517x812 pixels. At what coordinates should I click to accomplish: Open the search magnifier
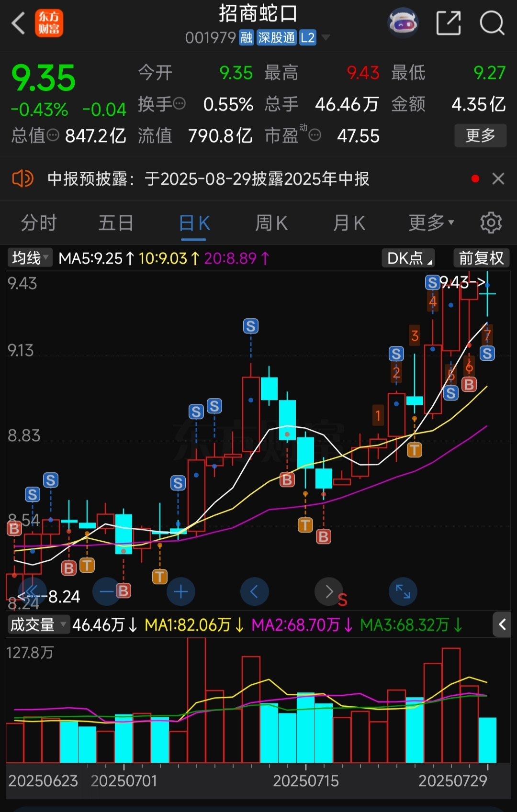[x=492, y=23]
